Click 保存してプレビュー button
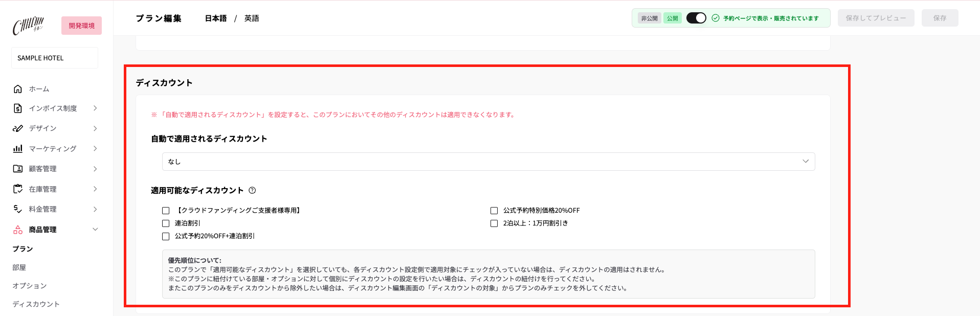Image resolution: width=980 pixels, height=316 pixels. coord(876,18)
